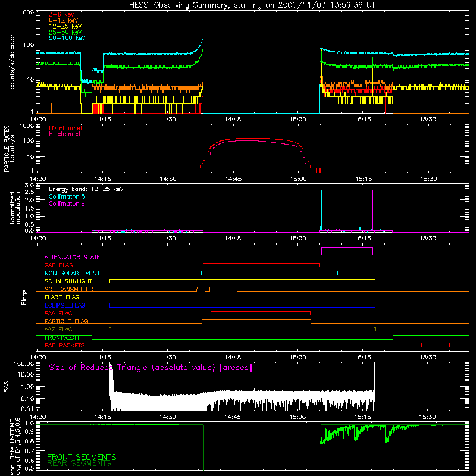The image size is (476, 476).
Task: Click the olive flag label above FRONTS_OFF
Action: coord(58,329)
